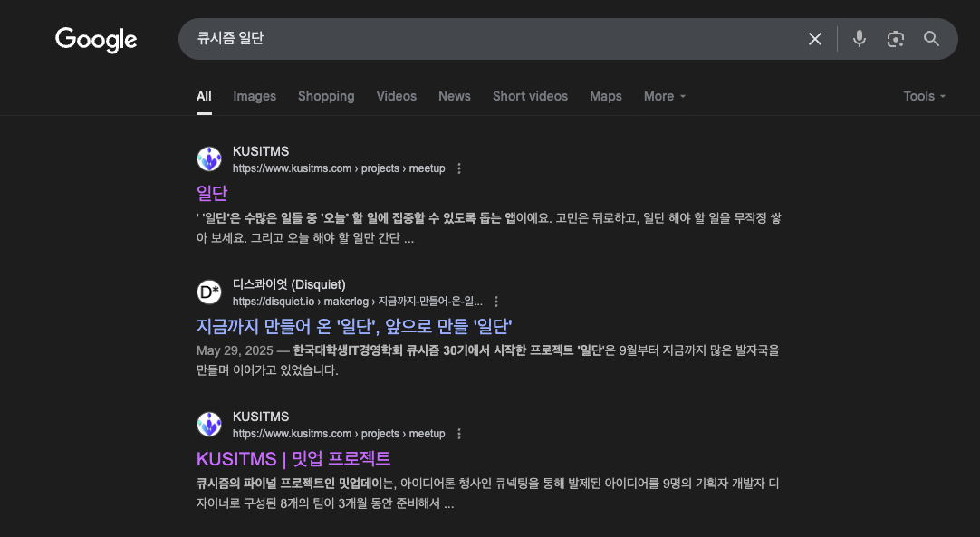Viewport: 980px width, 537px height.
Task: Click KUSITMS favicon above 일단 result
Action: coord(209,158)
